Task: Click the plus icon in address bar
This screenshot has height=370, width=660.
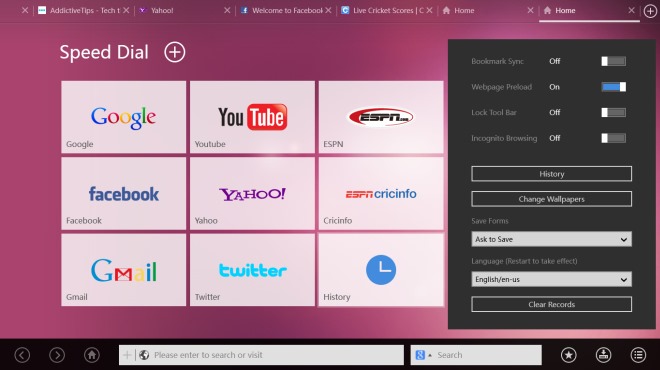Action: pos(127,355)
